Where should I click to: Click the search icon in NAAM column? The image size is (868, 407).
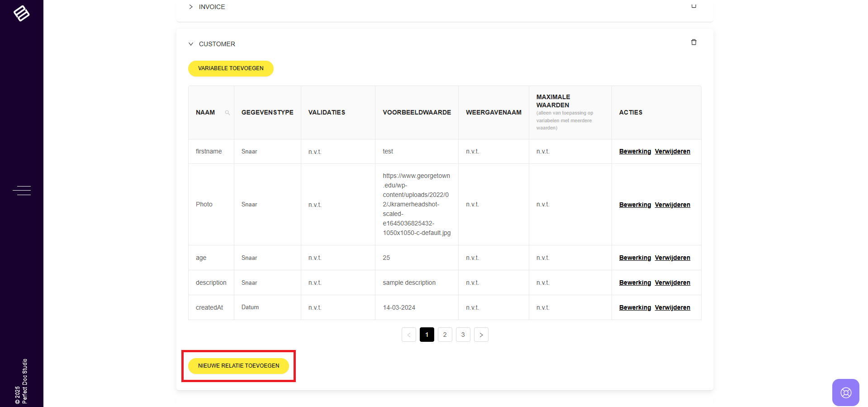227,113
